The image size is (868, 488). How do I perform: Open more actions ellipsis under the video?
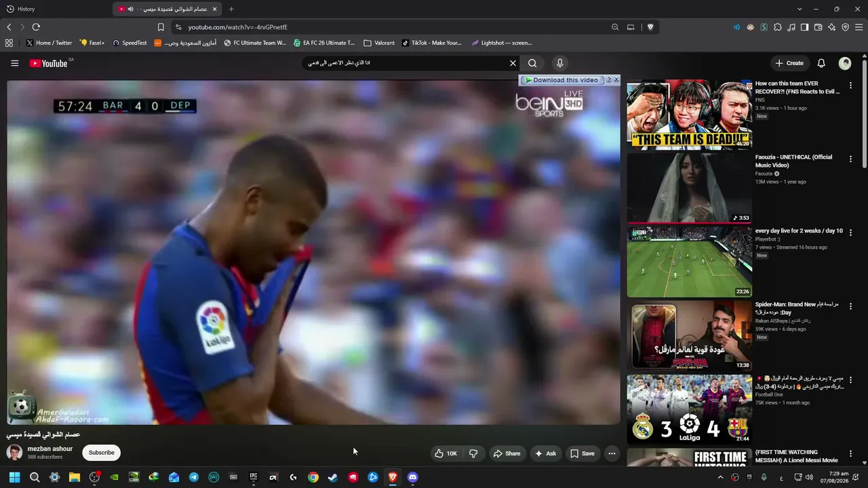pyautogui.click(x=612, y=453)
